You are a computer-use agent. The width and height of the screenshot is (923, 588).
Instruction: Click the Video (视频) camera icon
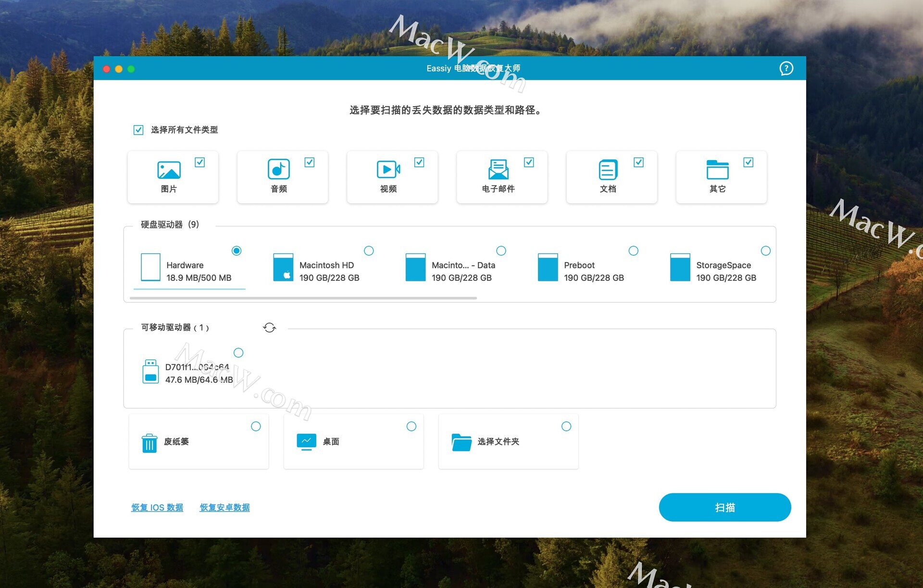tap(388, 169)
